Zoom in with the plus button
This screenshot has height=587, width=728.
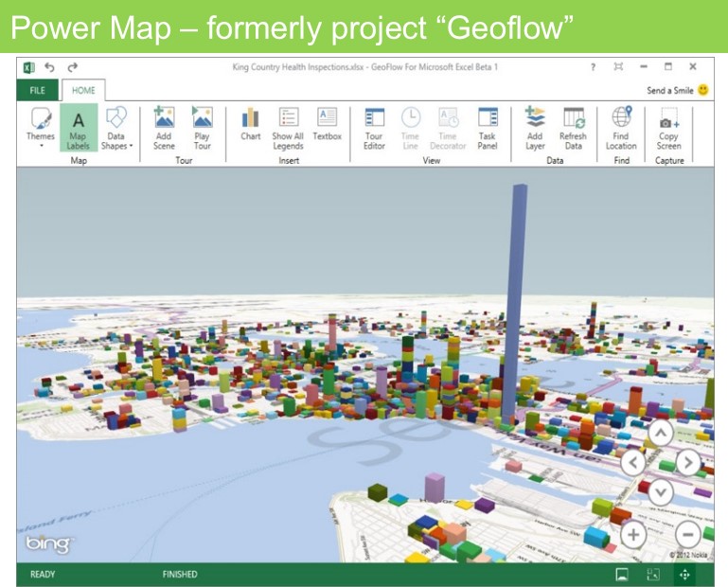pos(633,535)
